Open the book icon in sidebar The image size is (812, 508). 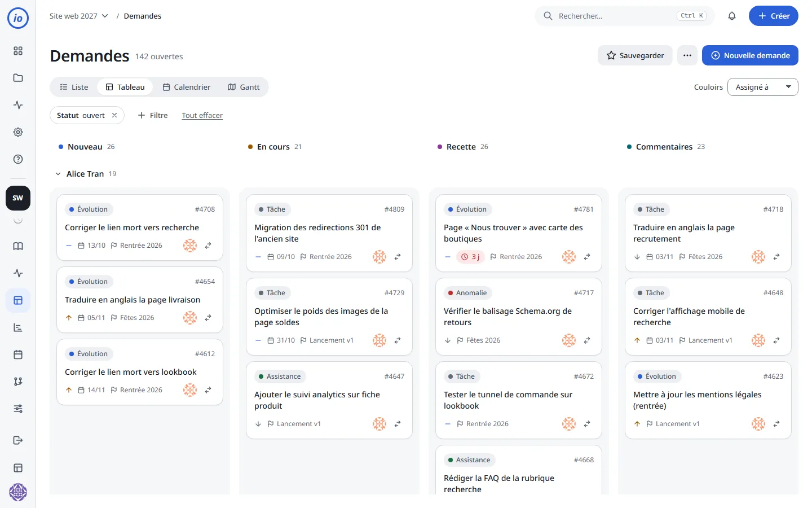click(x=18, y=246)
